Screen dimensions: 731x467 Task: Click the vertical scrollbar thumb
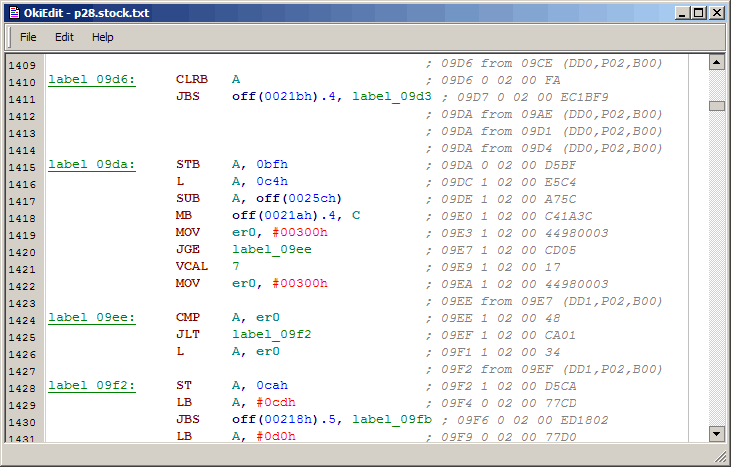click(x=717, y=106)
